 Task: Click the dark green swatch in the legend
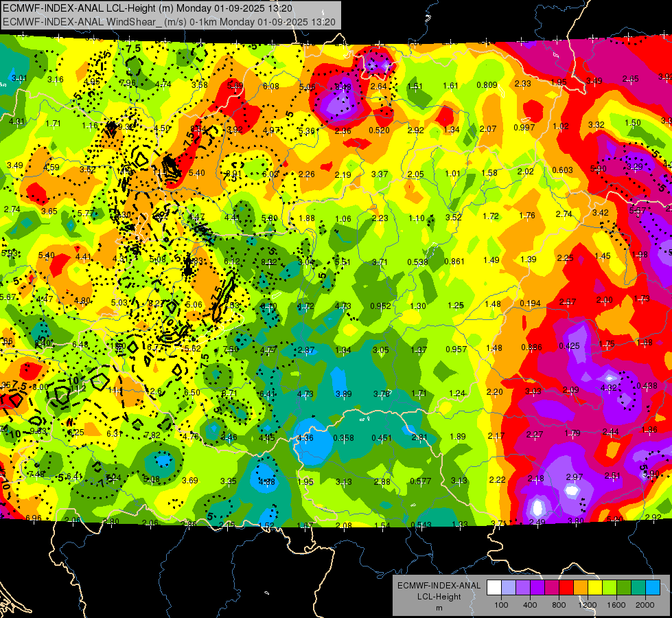[623, 588]
